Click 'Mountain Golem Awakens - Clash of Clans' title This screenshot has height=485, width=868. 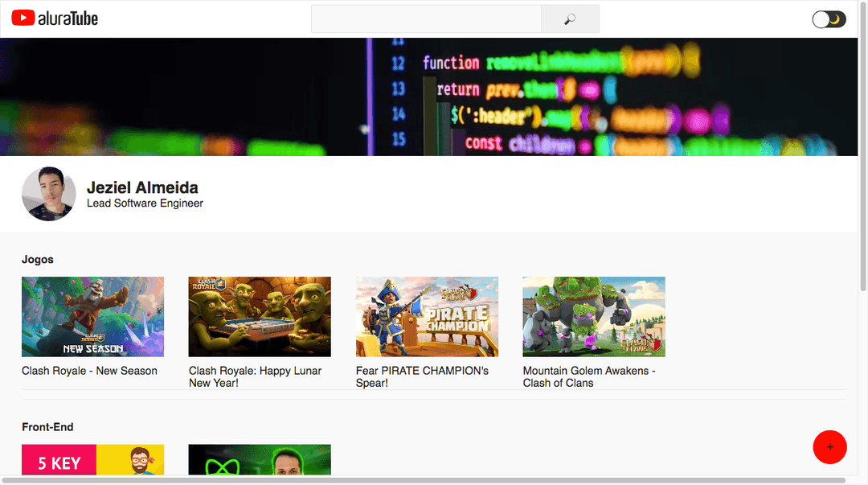pos(589,377)
